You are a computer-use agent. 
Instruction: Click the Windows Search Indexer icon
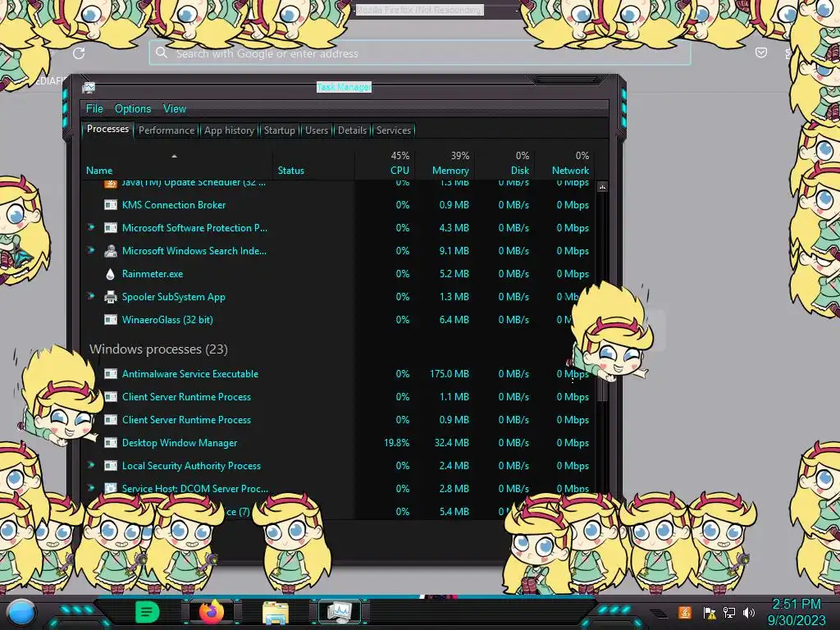tap(111, 251)
